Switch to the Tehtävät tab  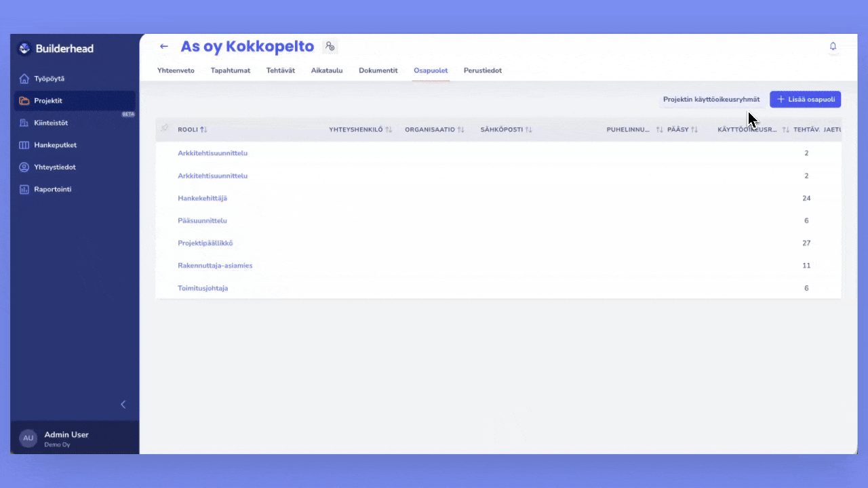[280, 70]
